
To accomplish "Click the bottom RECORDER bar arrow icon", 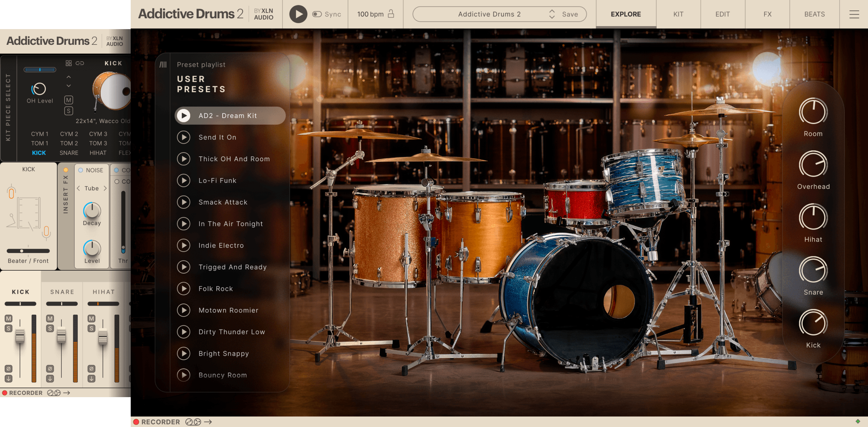I will [208, 422].
